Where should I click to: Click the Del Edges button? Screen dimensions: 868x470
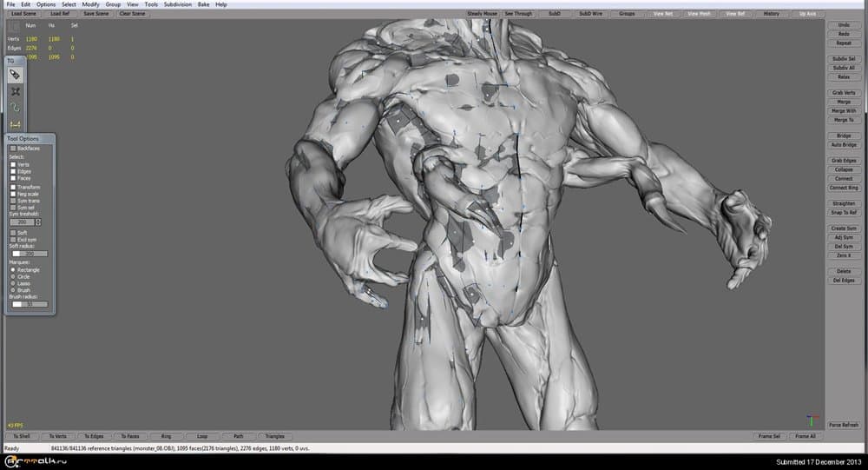[844, 281]
